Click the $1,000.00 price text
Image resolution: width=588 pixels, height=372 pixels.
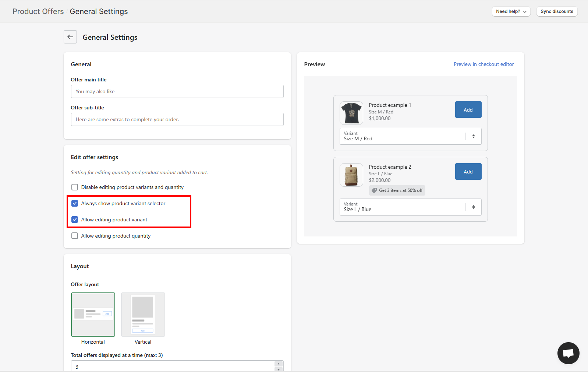pyautogui.click(x=380, y=118)
